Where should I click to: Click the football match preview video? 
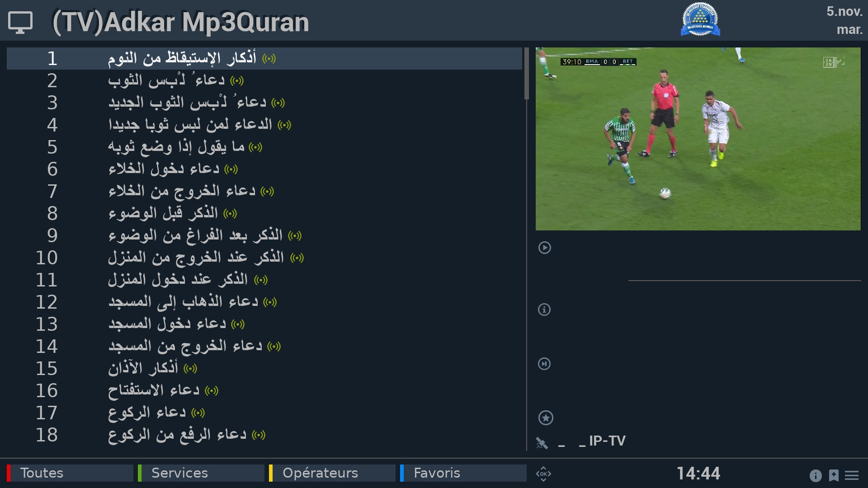[698, 139]
